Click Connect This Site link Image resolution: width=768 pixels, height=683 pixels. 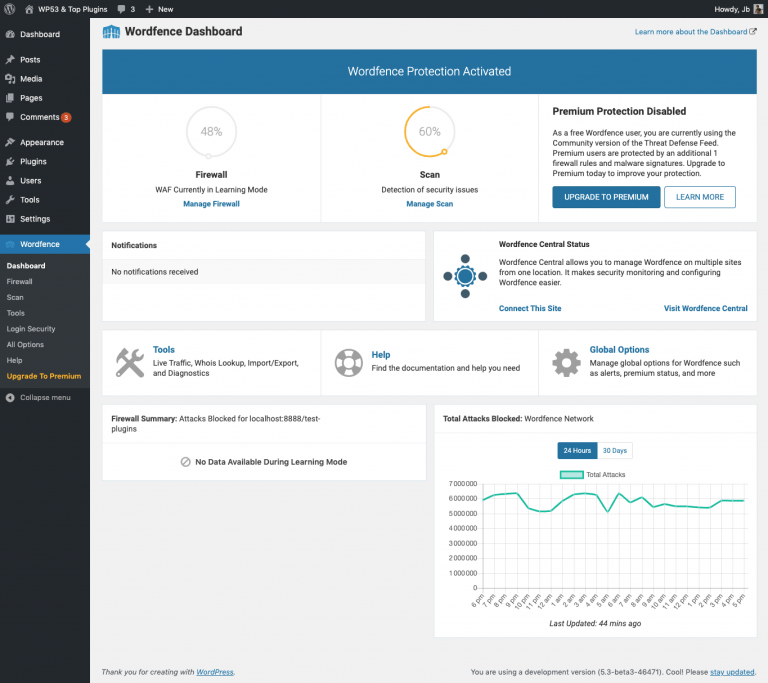pos(530,308)
